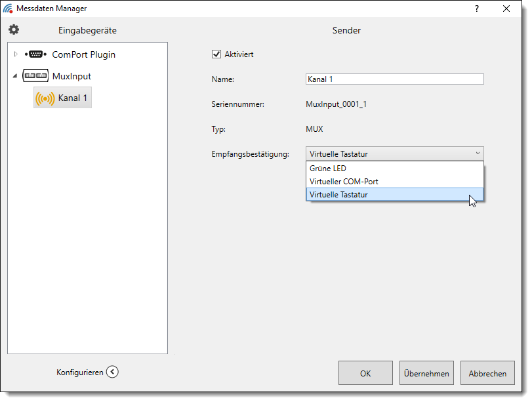Click the circled arrow beside Konfigurieren
The image size is (532, 402).
[x=112, y=372]
